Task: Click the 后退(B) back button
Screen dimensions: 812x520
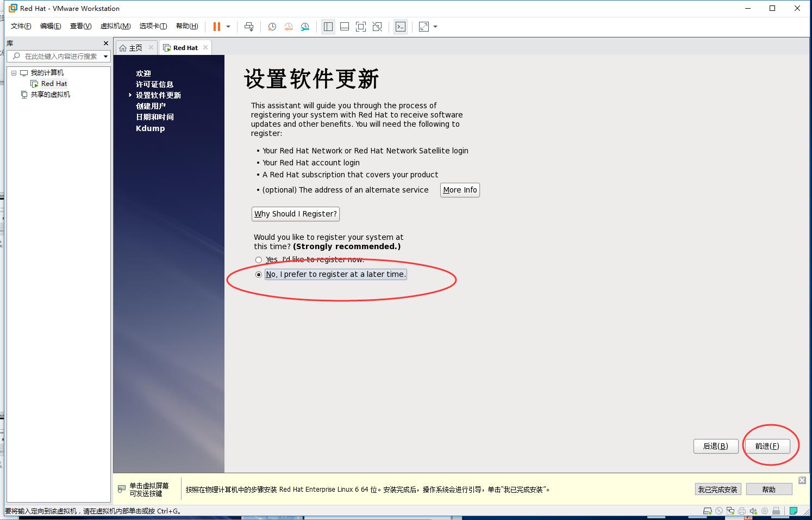Action: coord(715,446)
